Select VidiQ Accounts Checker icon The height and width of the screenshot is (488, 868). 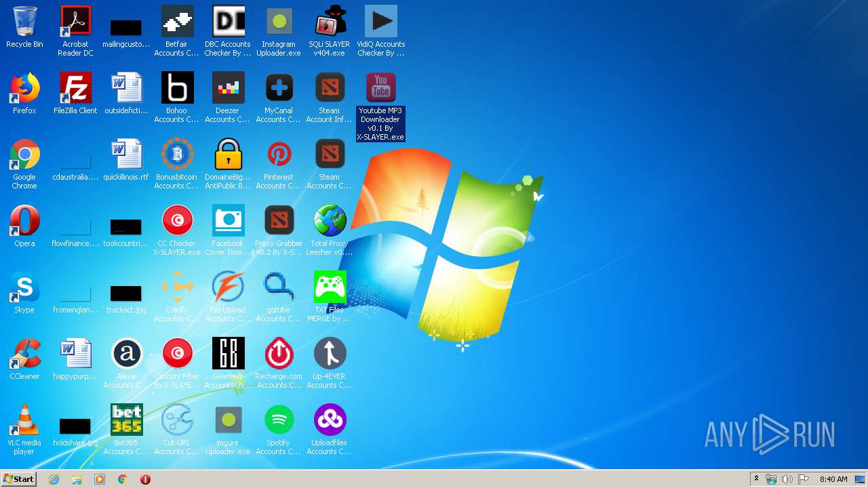tap(380, 31)
